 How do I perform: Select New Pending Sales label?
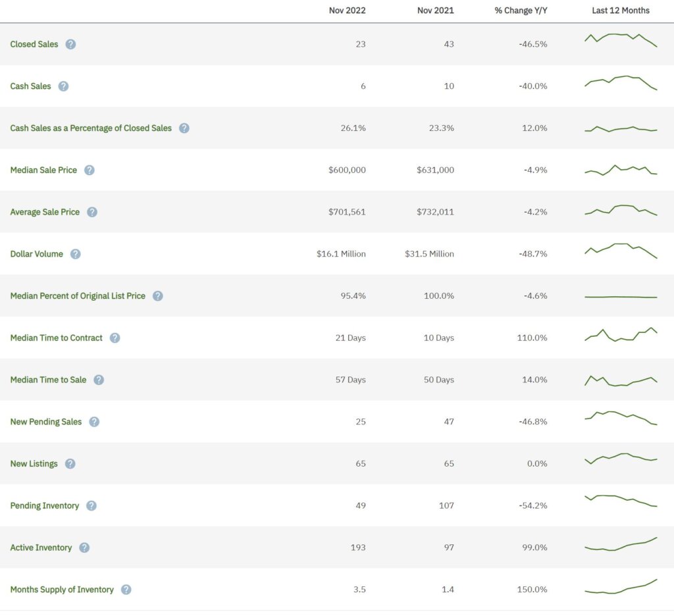(x=46, y=422)
